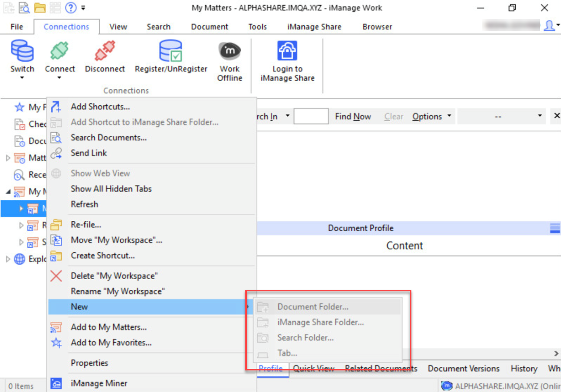Screen dimensions: 561x392
Task: Click the user account icon
Action: point(549,26)
